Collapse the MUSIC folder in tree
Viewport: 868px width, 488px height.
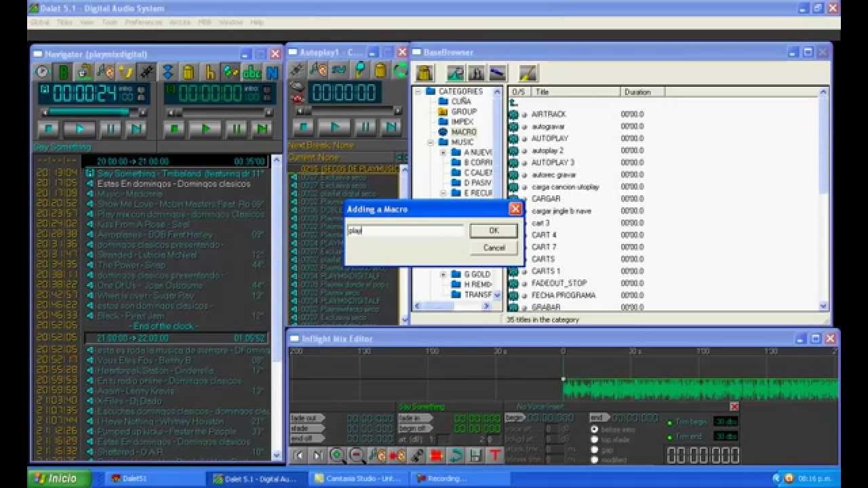tap(431, 142)
